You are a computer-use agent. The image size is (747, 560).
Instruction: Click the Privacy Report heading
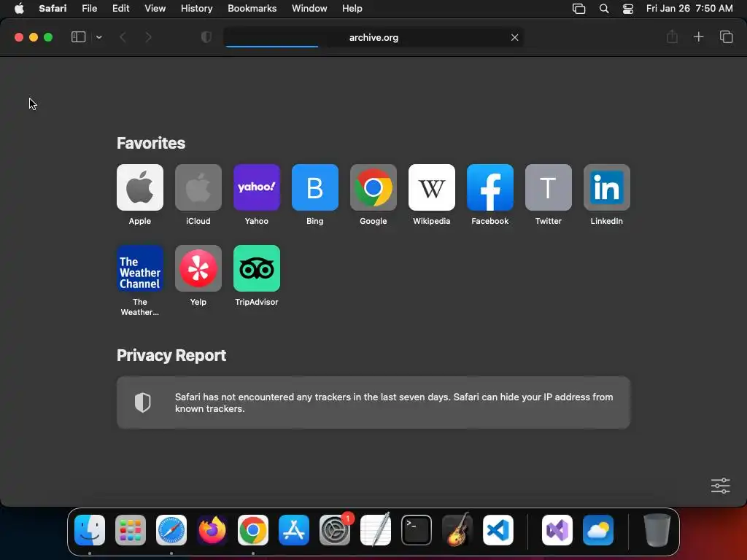tap(171, 355)
